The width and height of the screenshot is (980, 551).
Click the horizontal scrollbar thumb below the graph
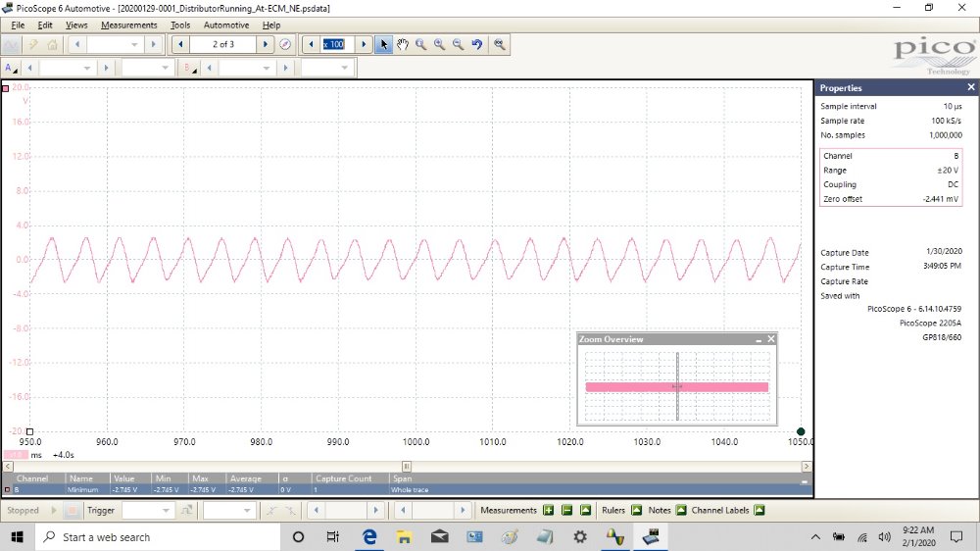click(407, 466)
